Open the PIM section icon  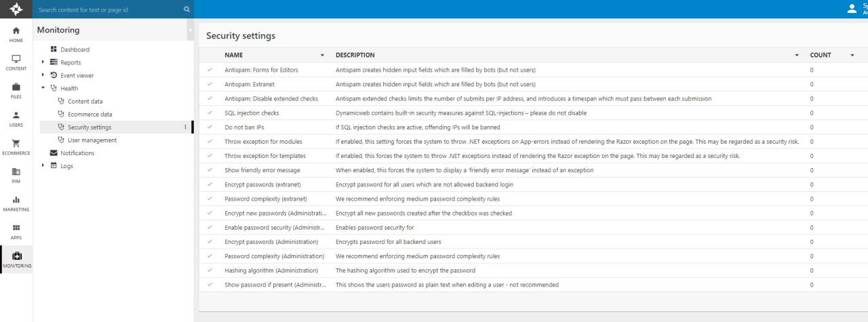pos(16,175)
